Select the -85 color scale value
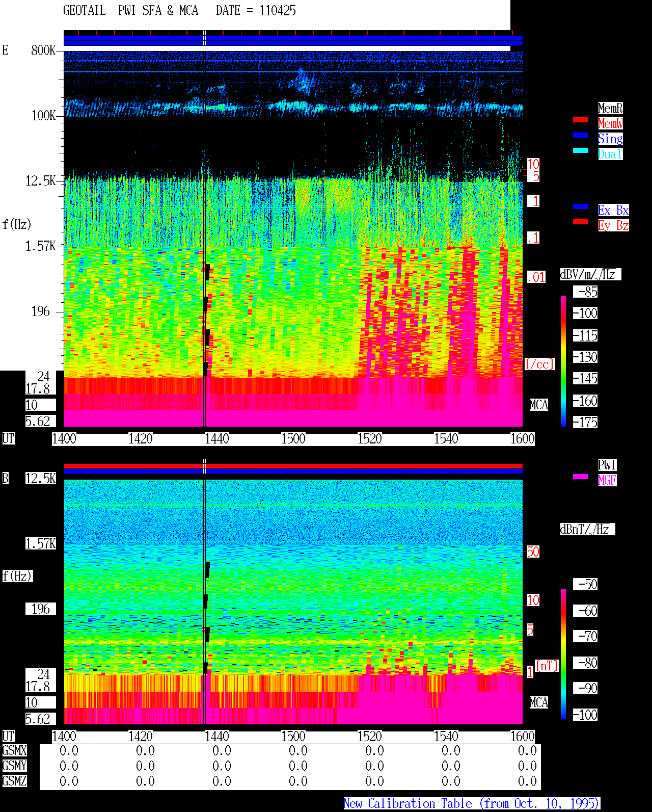Screen dimensions: 652x812 pyautogui.click(x=585, y=292)
